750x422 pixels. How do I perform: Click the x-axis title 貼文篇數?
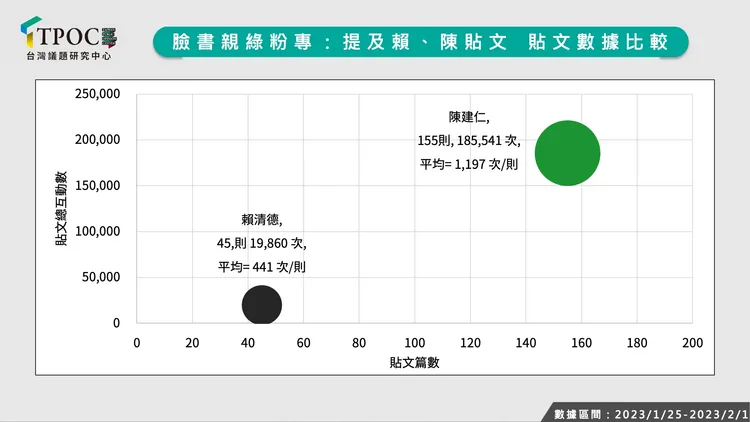pos(414,362)
